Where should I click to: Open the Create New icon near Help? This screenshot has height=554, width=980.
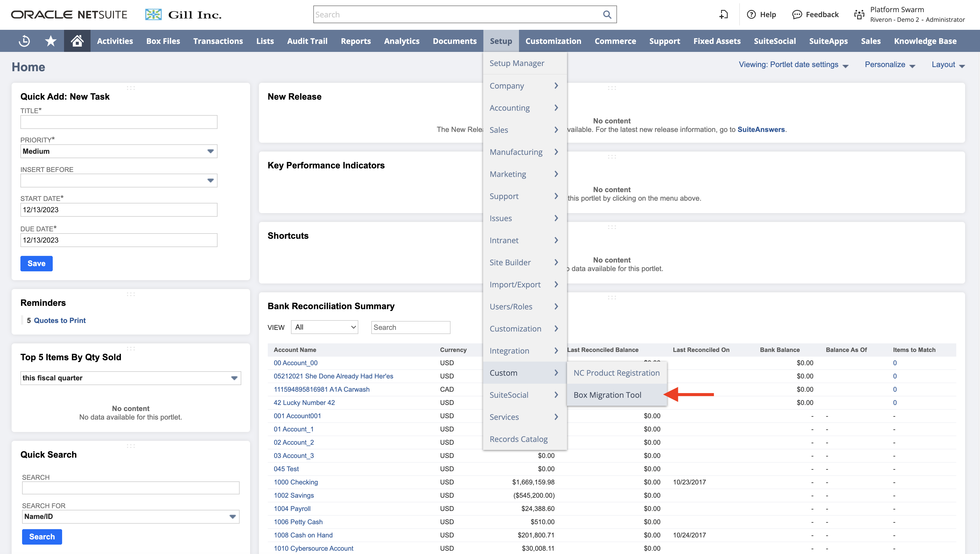724,14
